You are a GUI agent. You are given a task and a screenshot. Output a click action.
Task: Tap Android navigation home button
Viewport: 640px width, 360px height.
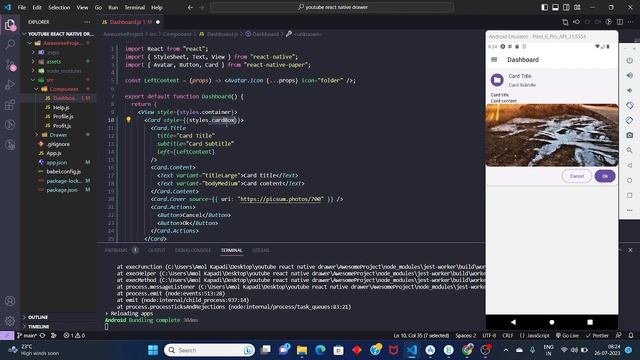[551, 322]
